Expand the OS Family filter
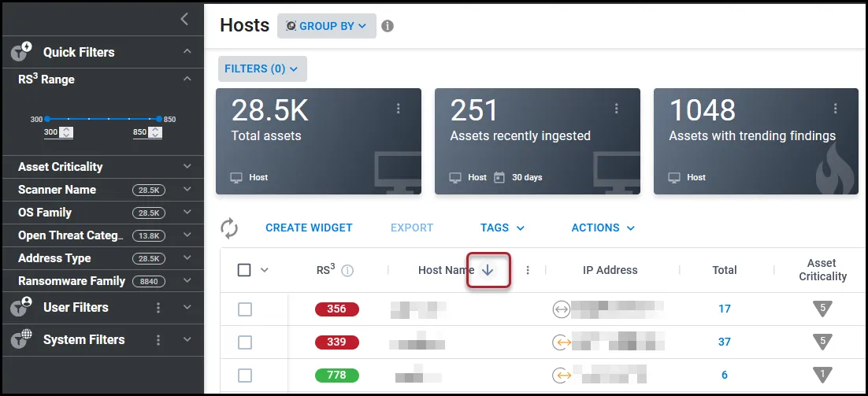868x396 pixels. tap(187, 212)
